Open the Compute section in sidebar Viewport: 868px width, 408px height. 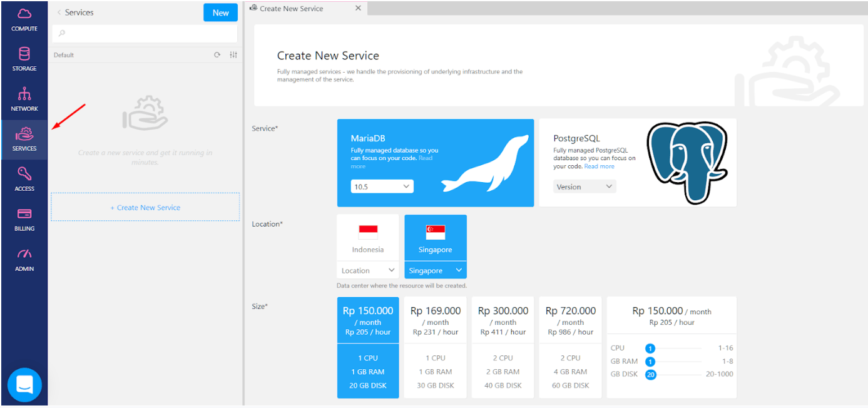(24, 19)
